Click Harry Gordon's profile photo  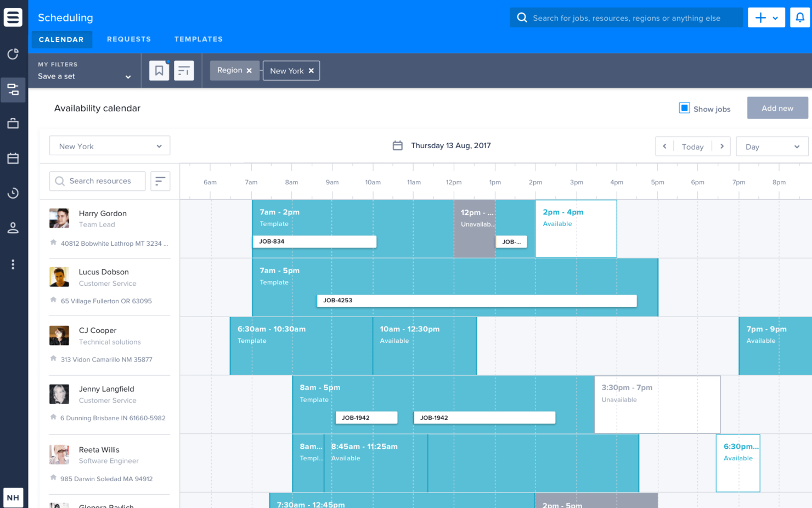(59, 218)
